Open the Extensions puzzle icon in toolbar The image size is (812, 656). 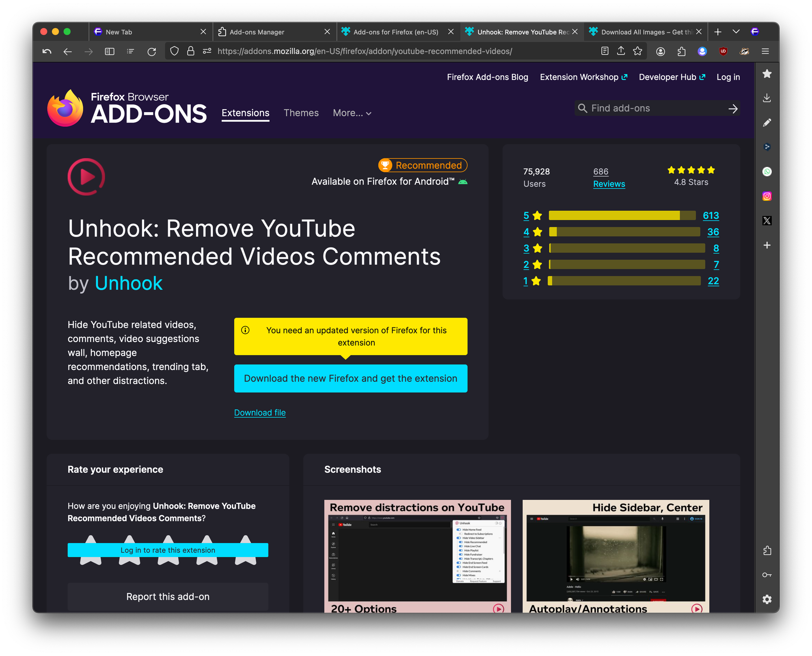682,52
